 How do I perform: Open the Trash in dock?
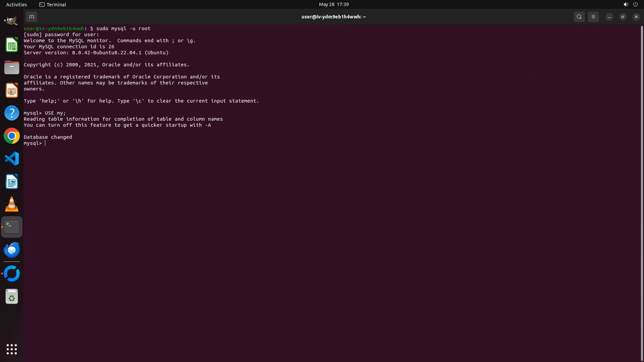12,297
